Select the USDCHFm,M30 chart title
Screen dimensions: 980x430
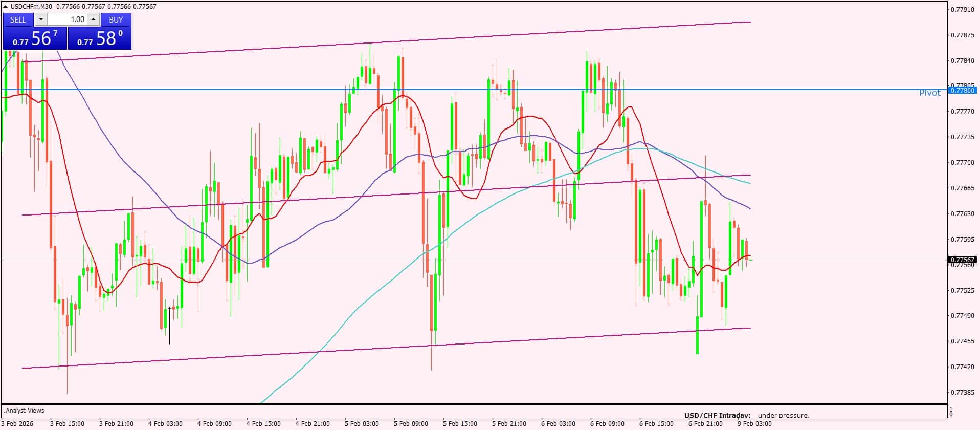click(x=32, y=7)
